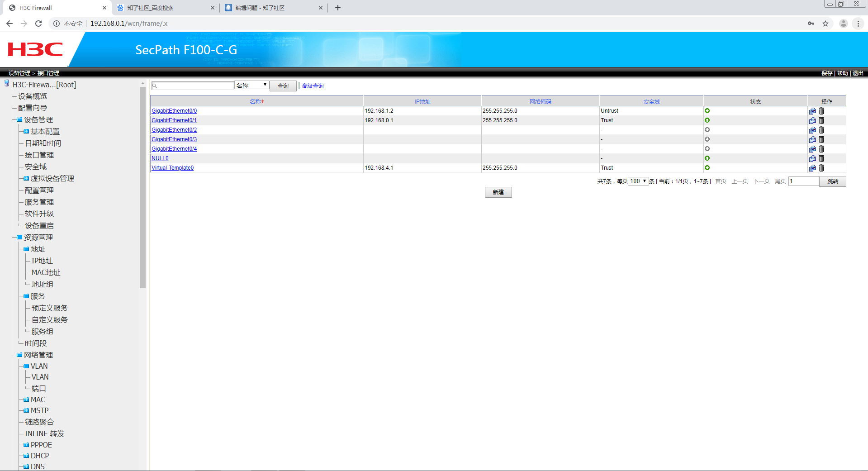Open the site info icon beside 不安全
868x471 pixels.
[x=57, y=24]
